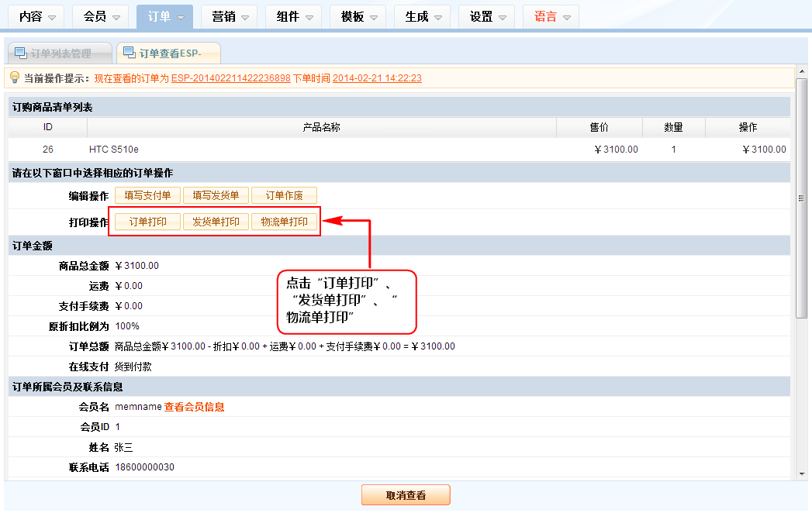Screen dimensions: 812x513
Task: Click monitor icon on 订单列表管理 tab
Action: tap(21, 53)
